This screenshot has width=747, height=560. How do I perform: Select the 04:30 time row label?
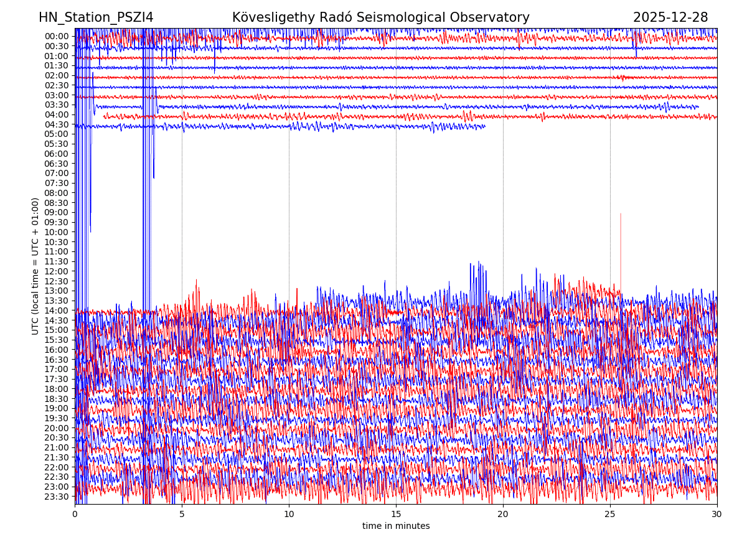57,124
